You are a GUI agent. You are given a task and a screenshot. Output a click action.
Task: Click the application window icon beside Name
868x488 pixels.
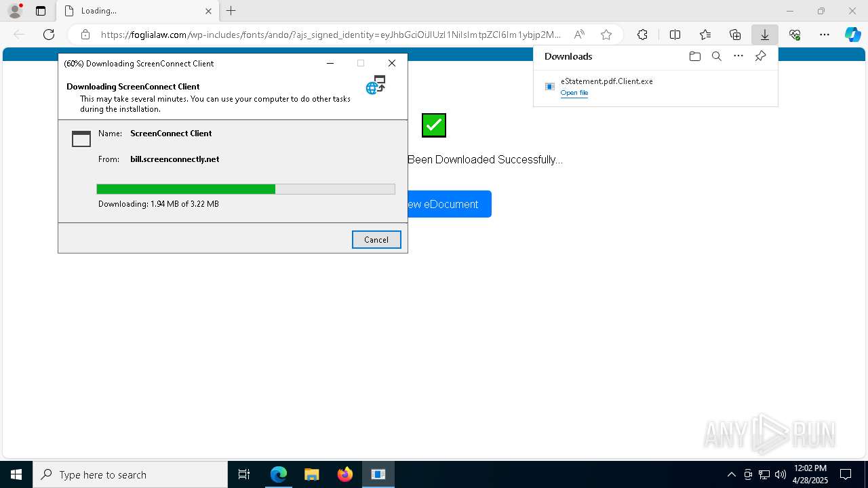pyautogui.click(x=81, y=138)
